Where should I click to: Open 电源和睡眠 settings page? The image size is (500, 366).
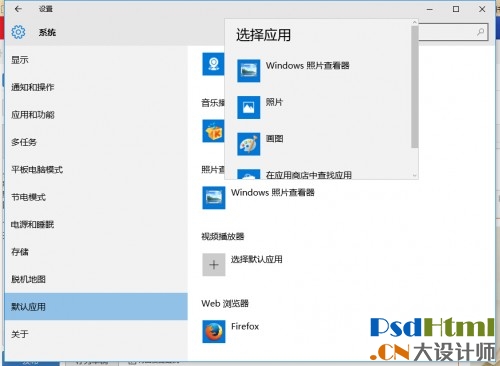click(x=96, y=224)
